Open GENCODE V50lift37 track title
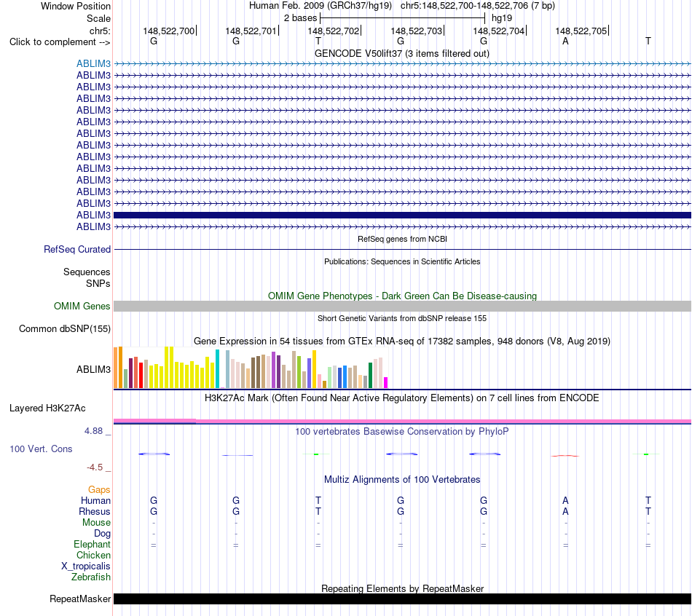This screenshot has height=616, width=692. [x=401, y=53]
